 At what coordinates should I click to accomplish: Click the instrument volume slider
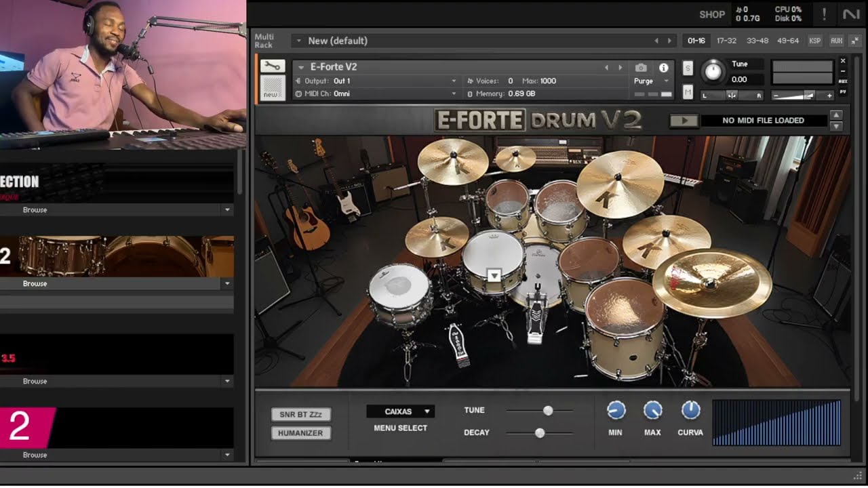pyautogui.click(x=802, y=96)
